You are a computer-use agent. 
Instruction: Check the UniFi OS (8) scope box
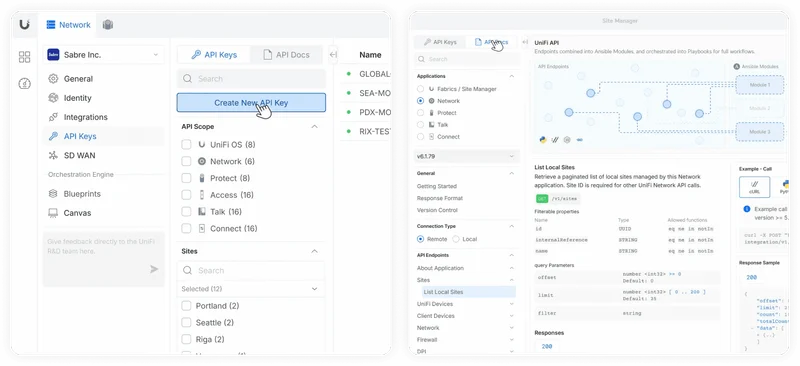point(186,144)
